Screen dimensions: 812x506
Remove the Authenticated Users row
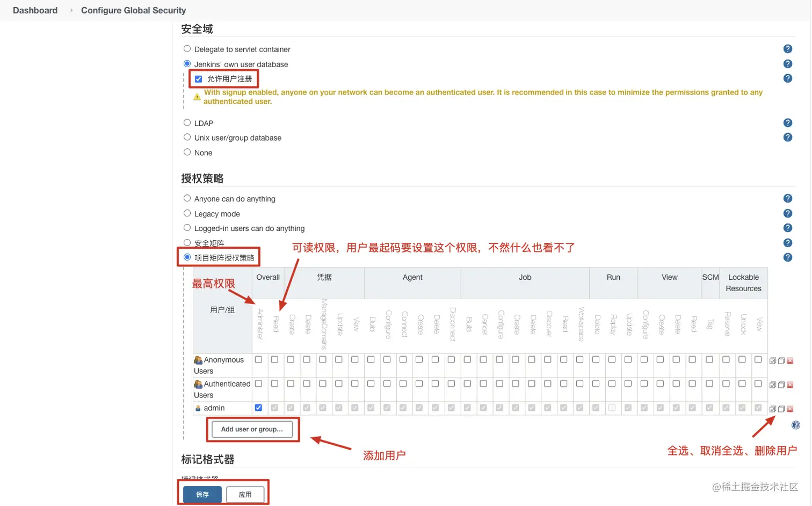pyautogui.click(x=790, y=385)
